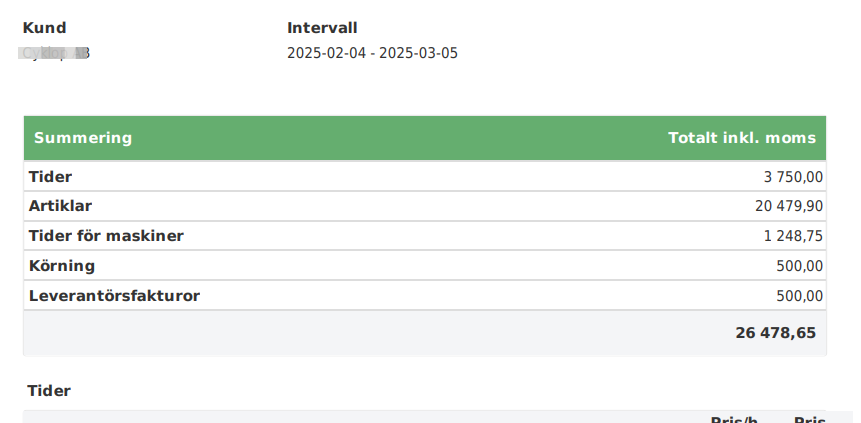This screenshot has height=423, width=861.
Task: Click the 500,00 amount in the Körning row
Action: point(799,266)
